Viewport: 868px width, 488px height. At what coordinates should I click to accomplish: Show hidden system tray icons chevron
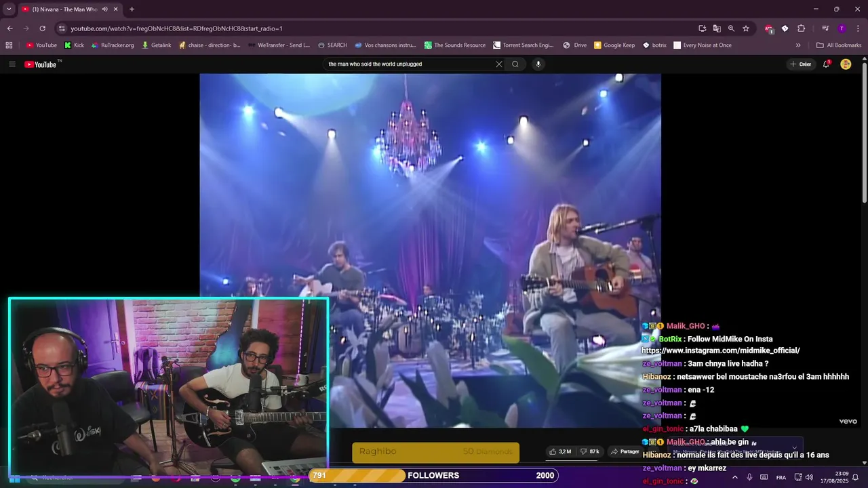point(734,477)
